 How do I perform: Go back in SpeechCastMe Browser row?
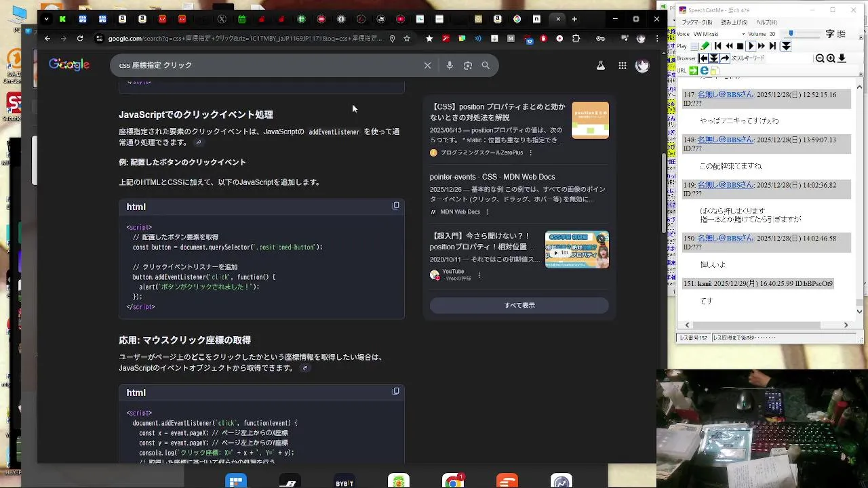703,59
